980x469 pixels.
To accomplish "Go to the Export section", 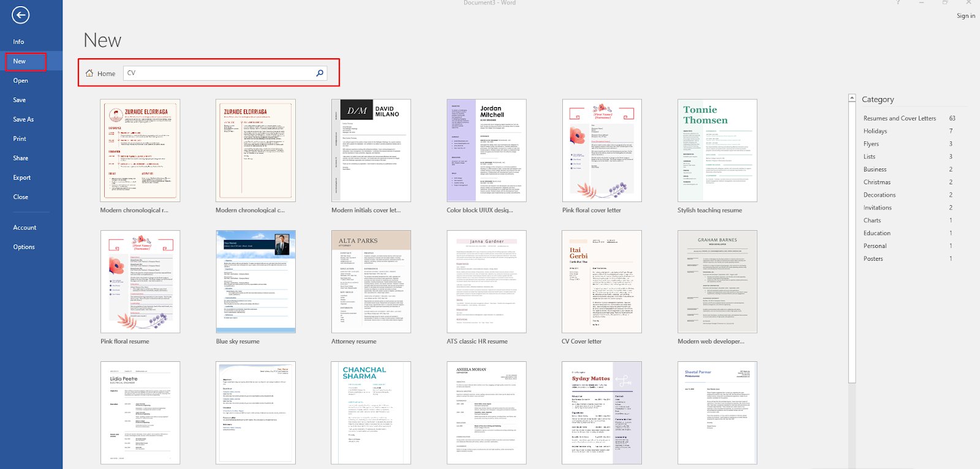I will 22,178.
